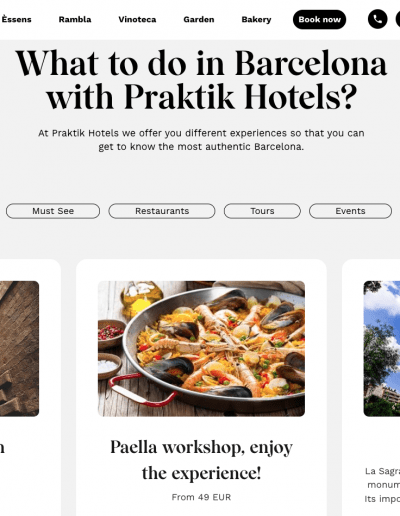Click the Praktik Hotels intro paragraph
This screenshot has height=516, width=400.
[201, 140]
